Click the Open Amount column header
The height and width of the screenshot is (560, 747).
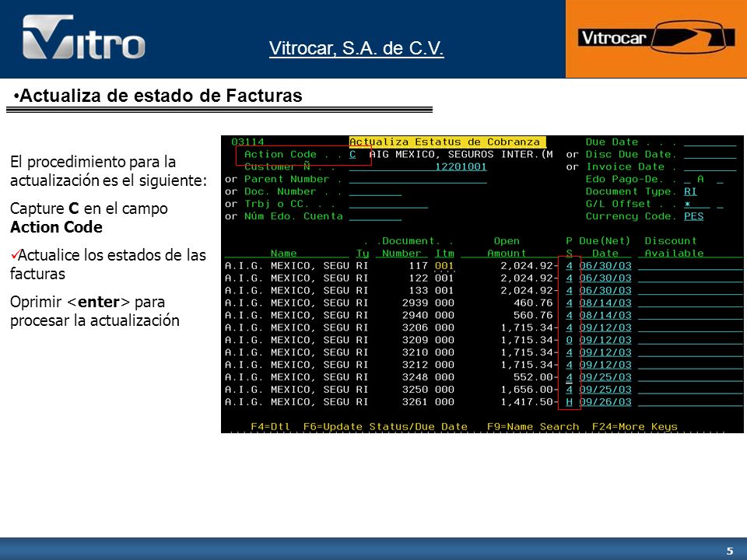pos(507,247)
